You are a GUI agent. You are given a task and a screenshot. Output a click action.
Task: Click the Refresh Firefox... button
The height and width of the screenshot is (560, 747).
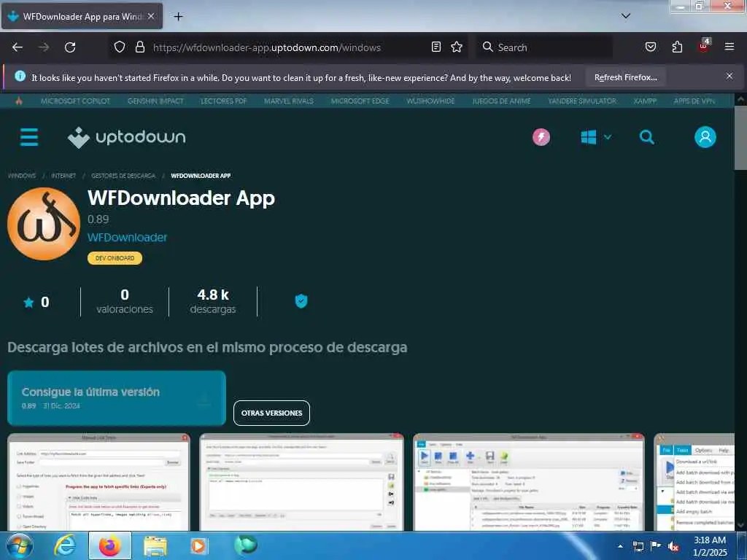pos(625,77)
